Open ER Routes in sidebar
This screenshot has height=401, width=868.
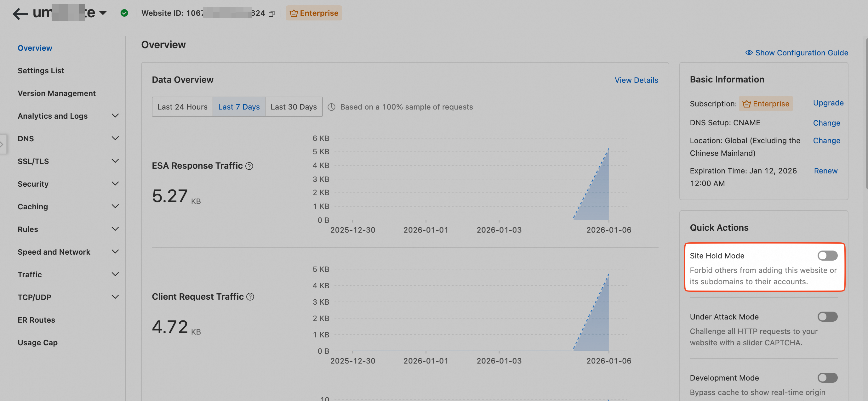click(x=37, y=320)
